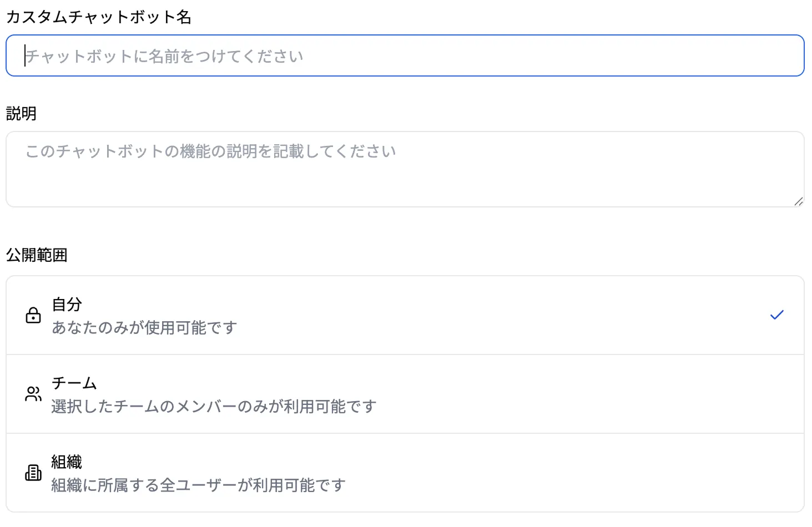Click the チーム option title text
The height and width of the screenshot is (527, 812).
pyautogui.click(x=74, y=383)
